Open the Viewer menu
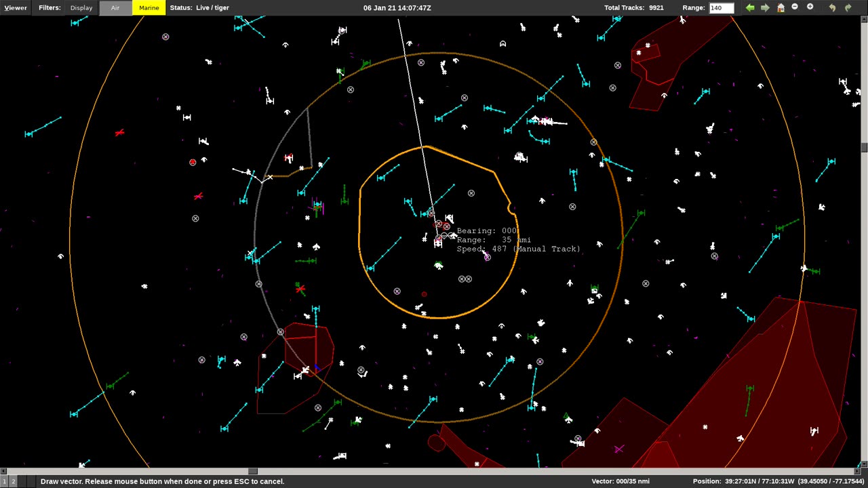 pyautogui.click(x=16, y=7)
